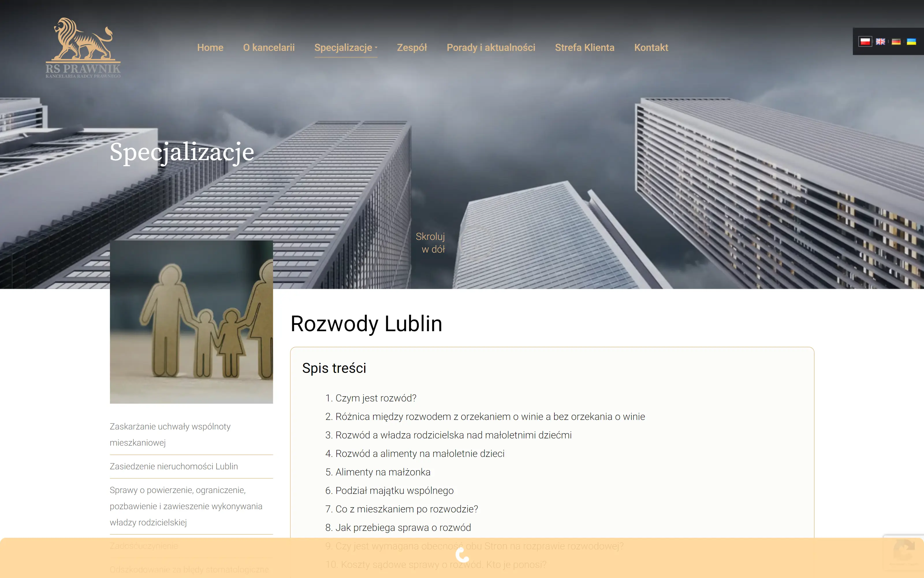Jump to 'Jak przebiega sprawa o rozwód'
924x578 pixels.
coord(403,527)
